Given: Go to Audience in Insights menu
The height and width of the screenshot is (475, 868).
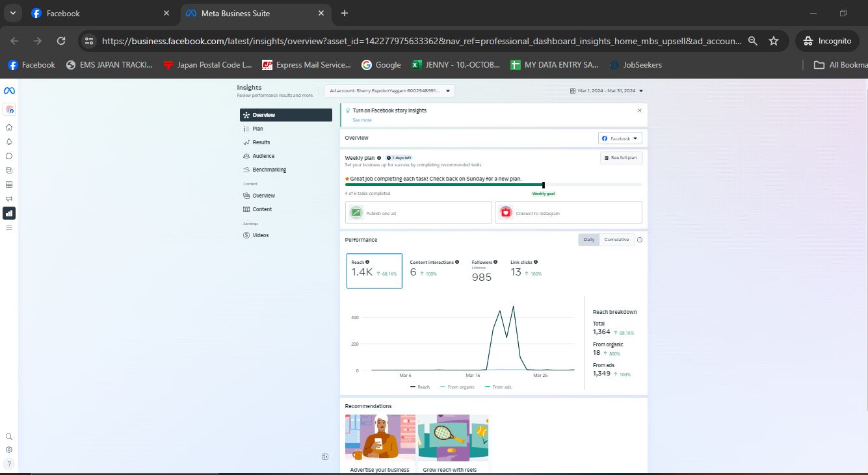Looking at the screenshot, I should (263, 156).
